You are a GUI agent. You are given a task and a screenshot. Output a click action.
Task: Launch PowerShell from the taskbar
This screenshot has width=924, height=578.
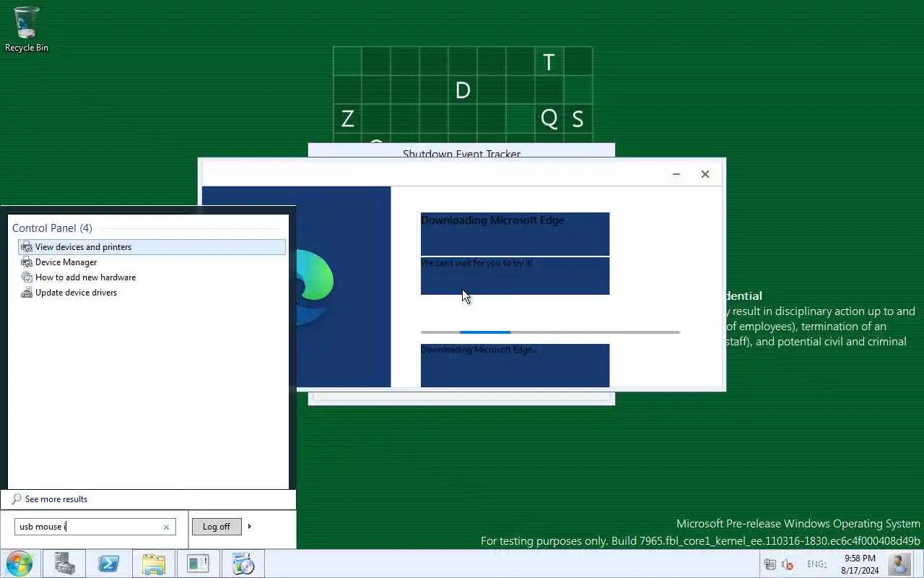coord(109,564)
